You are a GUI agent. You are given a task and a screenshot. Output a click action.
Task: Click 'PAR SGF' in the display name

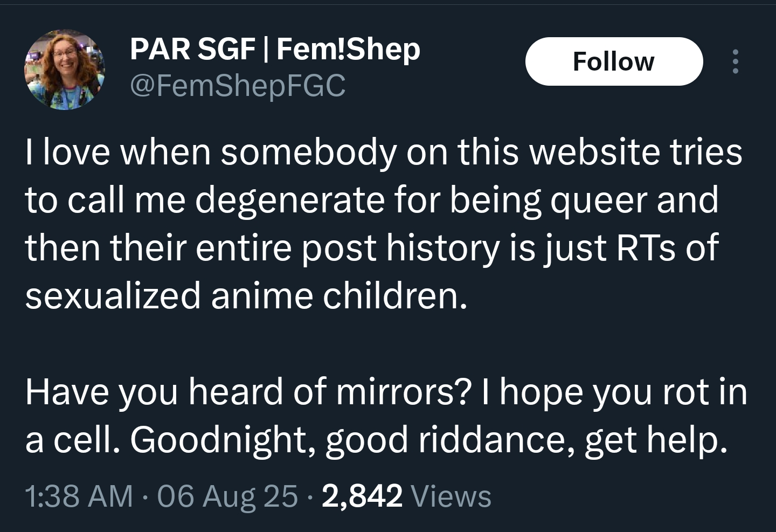192,49
